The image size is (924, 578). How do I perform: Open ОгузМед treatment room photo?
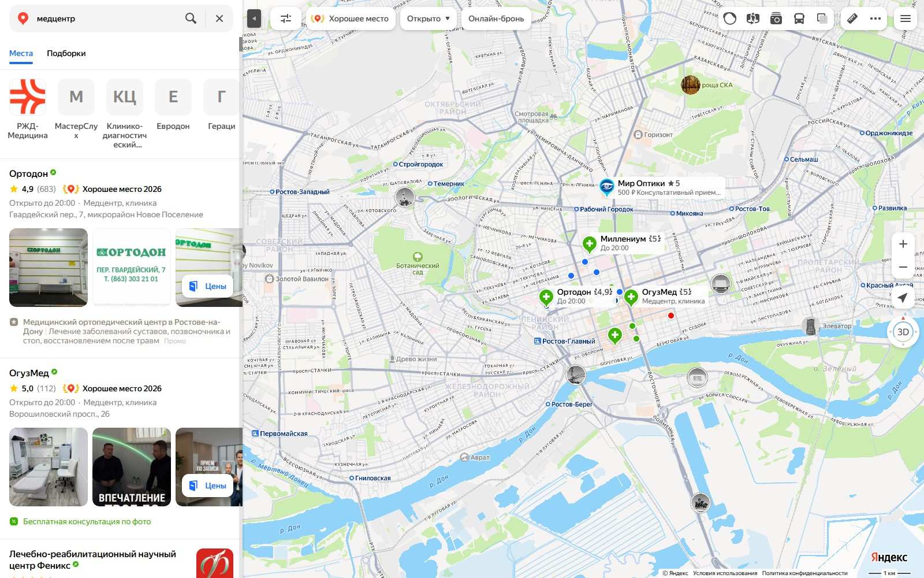pos(49,467)
